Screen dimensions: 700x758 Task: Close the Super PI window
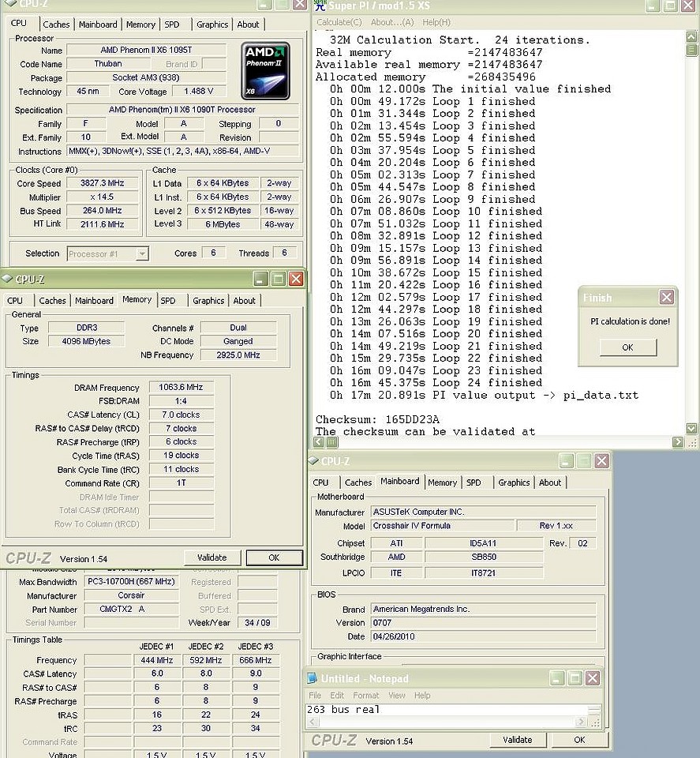[x=688, y=6]
